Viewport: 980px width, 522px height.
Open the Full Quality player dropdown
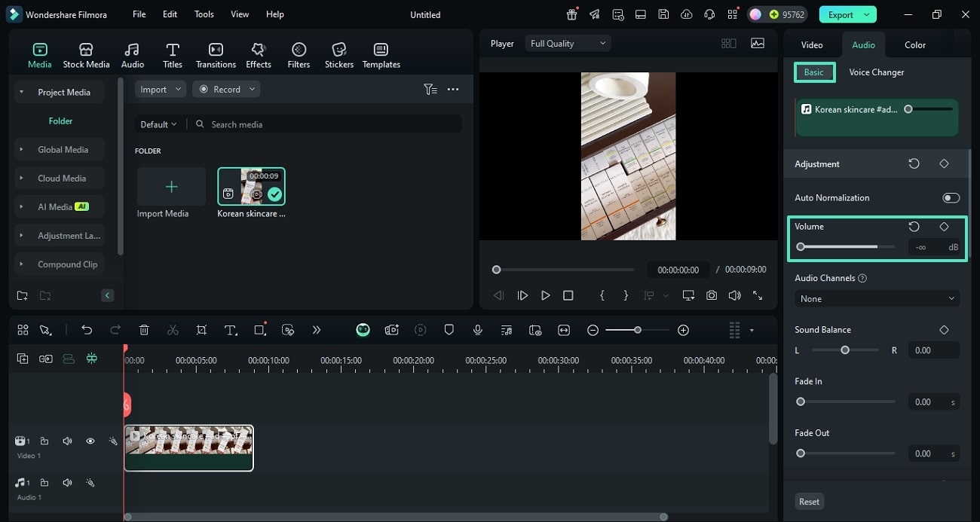[x=568, y=44]
